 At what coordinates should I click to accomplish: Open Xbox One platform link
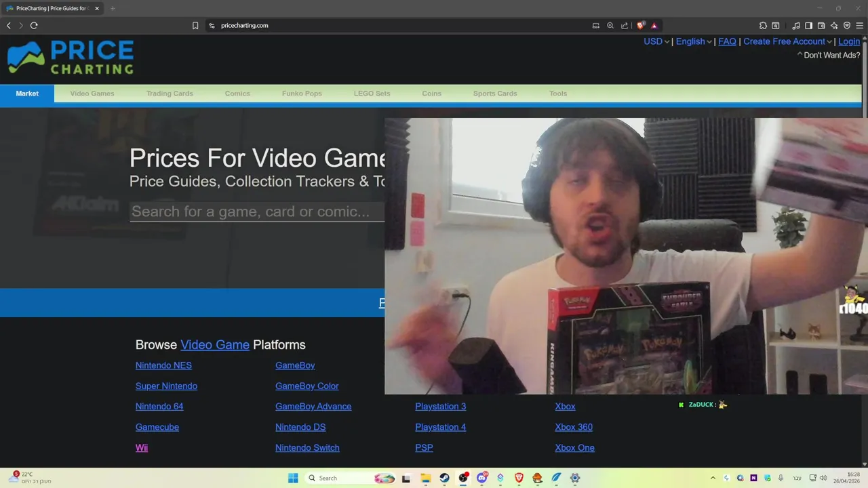click(575, 448)
